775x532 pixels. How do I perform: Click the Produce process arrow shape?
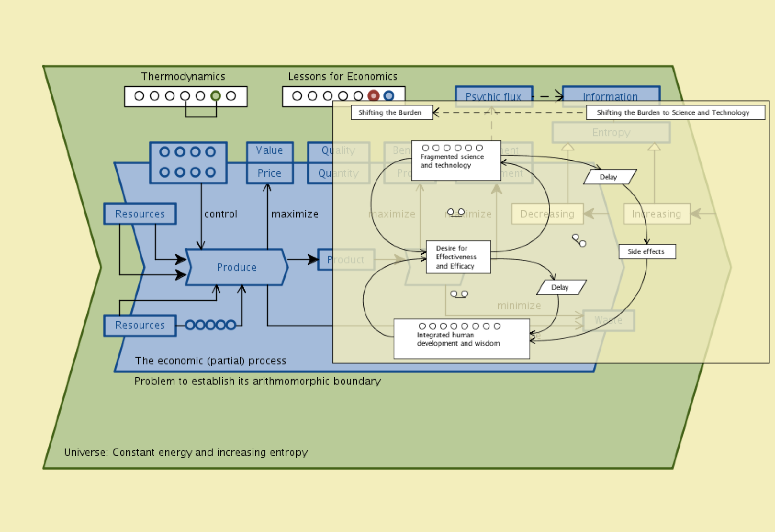[x=236, y=267]
